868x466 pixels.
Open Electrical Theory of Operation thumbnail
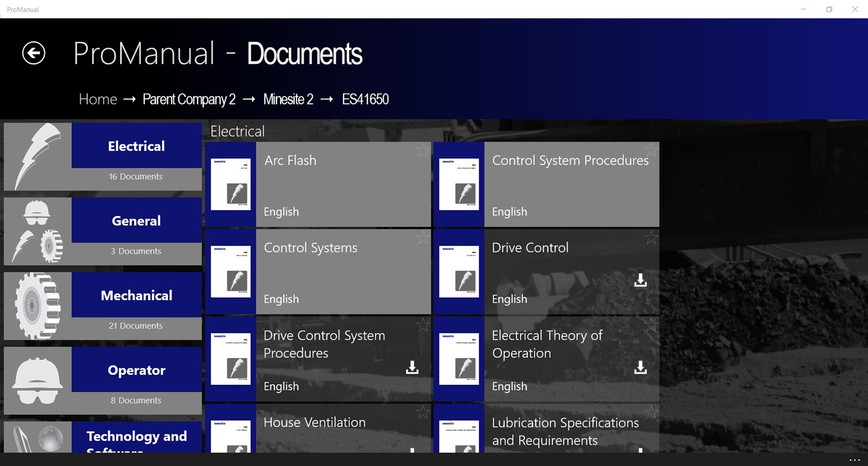coord(459,359)
